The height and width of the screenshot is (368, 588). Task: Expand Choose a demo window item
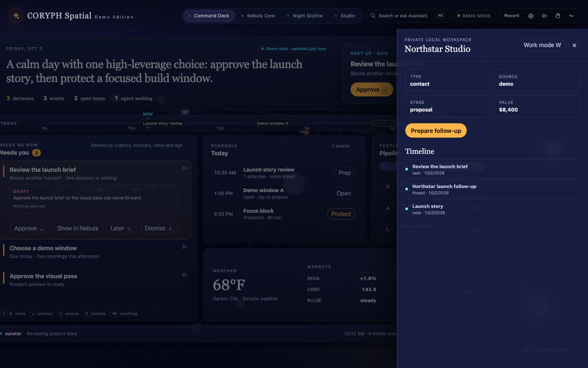coord(95,252)
